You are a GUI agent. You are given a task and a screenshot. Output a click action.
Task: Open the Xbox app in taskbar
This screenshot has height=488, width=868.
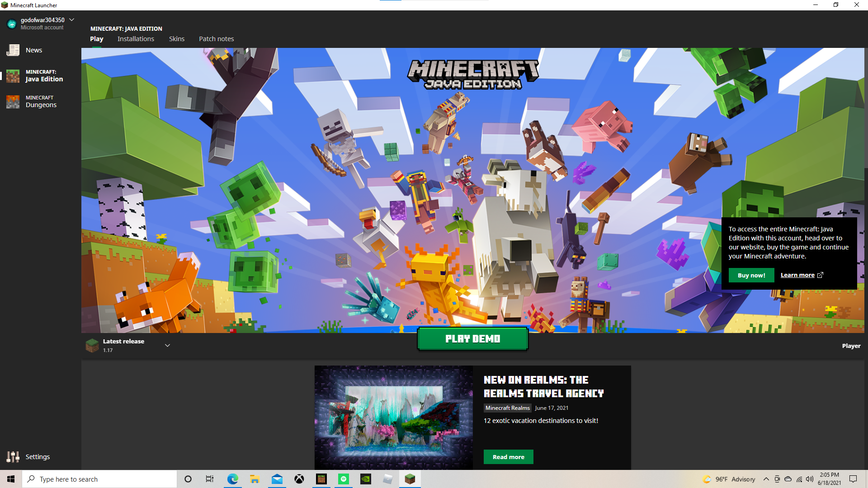point(299,479)
